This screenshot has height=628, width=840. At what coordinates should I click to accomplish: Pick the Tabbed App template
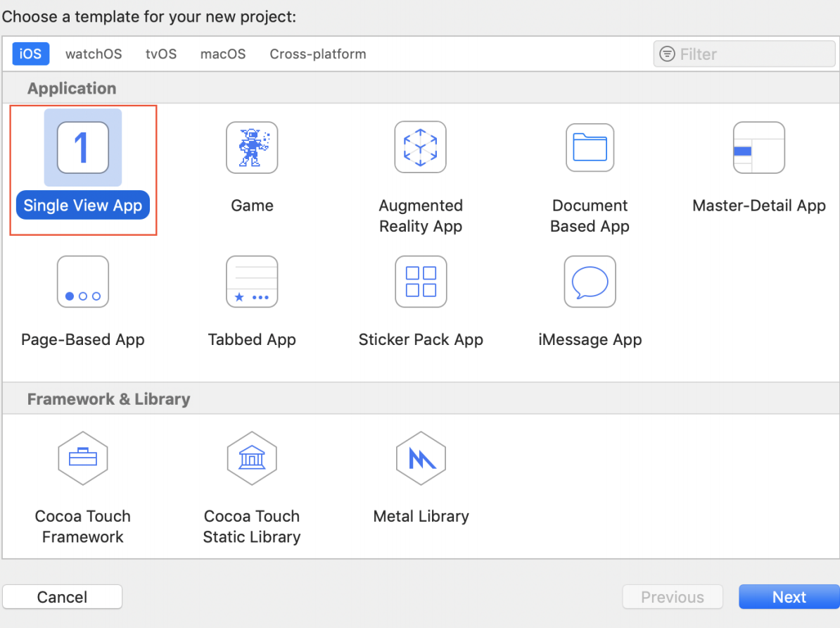point(252,282)
